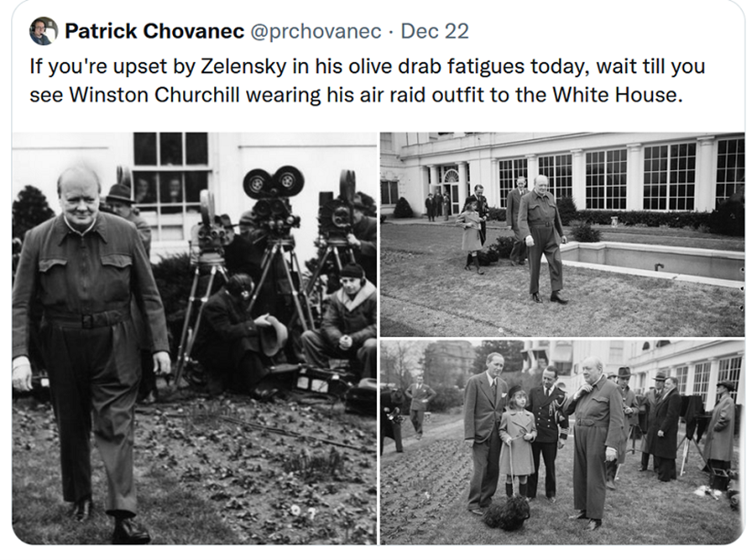The image size is (752, 560).
Task: Click the words Winston Churchill in the tweet
Action: coord(155,94)
